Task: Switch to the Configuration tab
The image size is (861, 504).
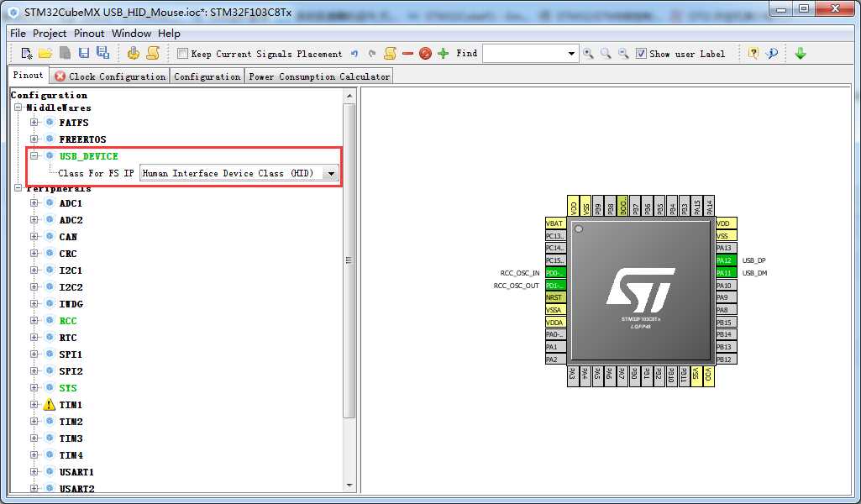Action: tap(207, 76)
